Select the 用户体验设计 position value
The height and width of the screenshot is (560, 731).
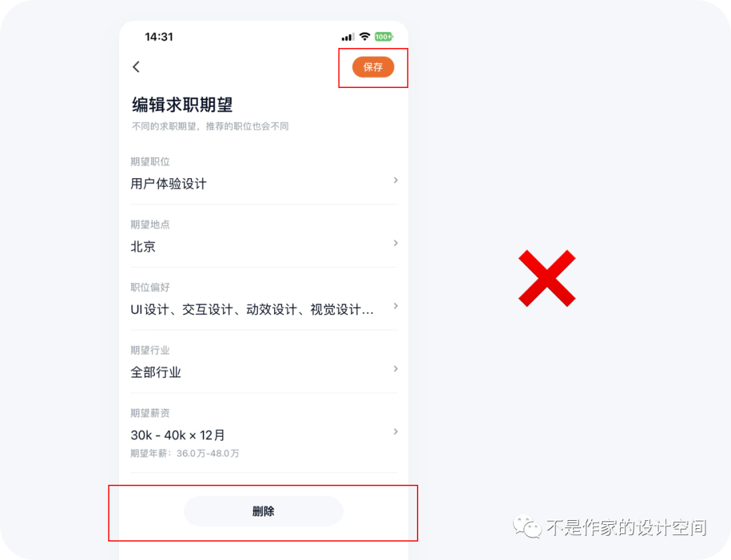(x=169, y=184)
